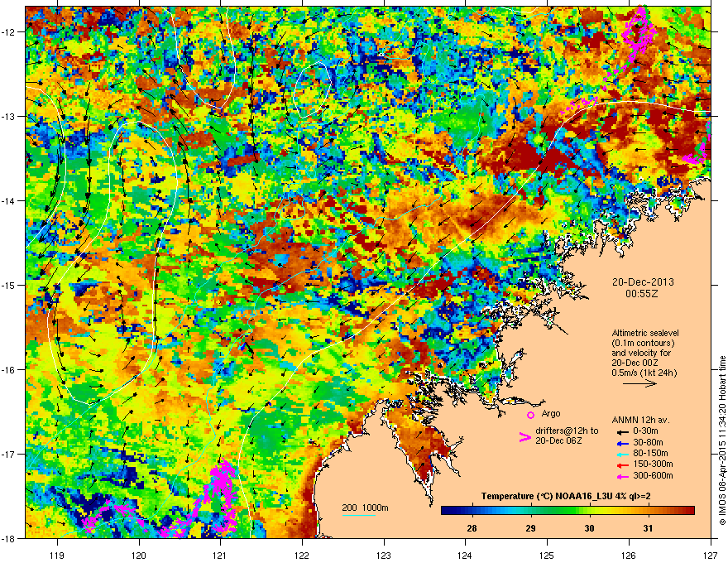Viewport: 728px width, 563px height.
Task: Click the '300-600m' depth label
Action: [653, 475]
